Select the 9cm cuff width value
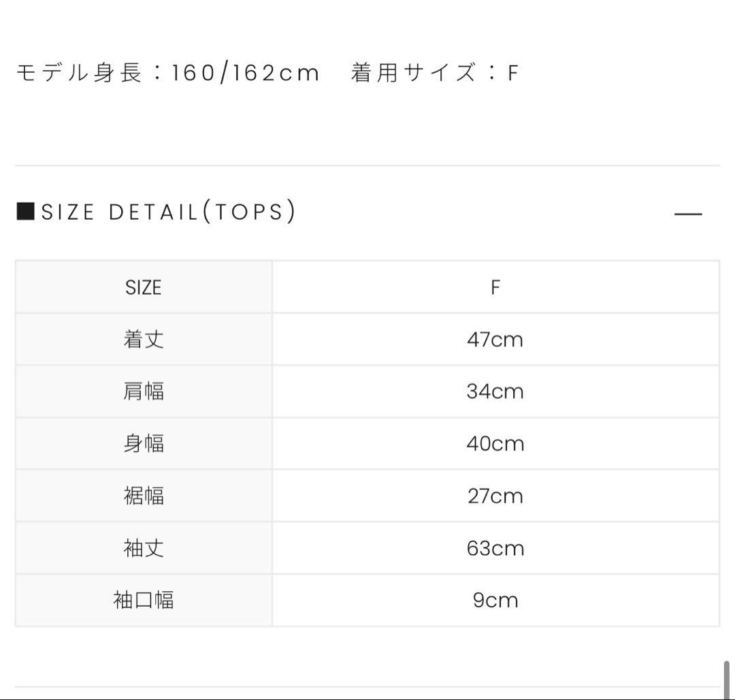Image resolution: width=735 pixels, height=700 pixels. (495, 600)
